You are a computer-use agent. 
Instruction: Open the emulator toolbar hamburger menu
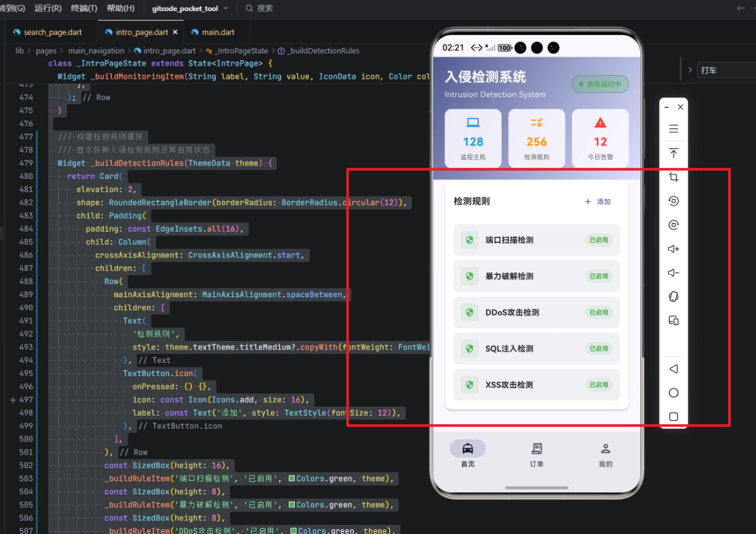[673, 129]
